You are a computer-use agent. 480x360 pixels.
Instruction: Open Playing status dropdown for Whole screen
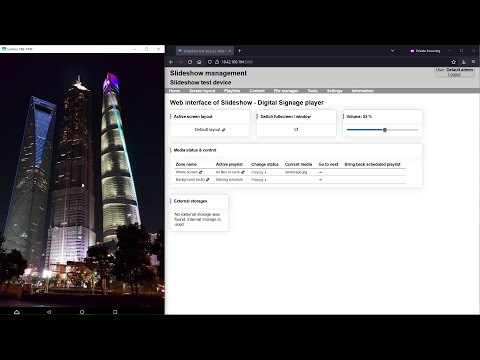pyautogui.click(x=259, y=172)
